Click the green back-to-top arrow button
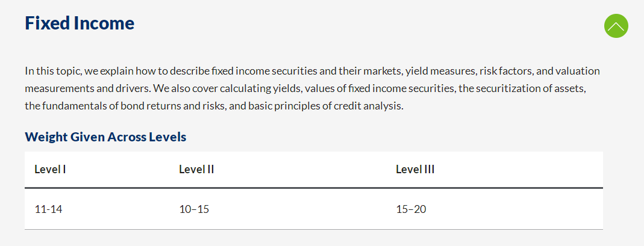The height and width of the screenshot is (246, 644). (616, 26)
